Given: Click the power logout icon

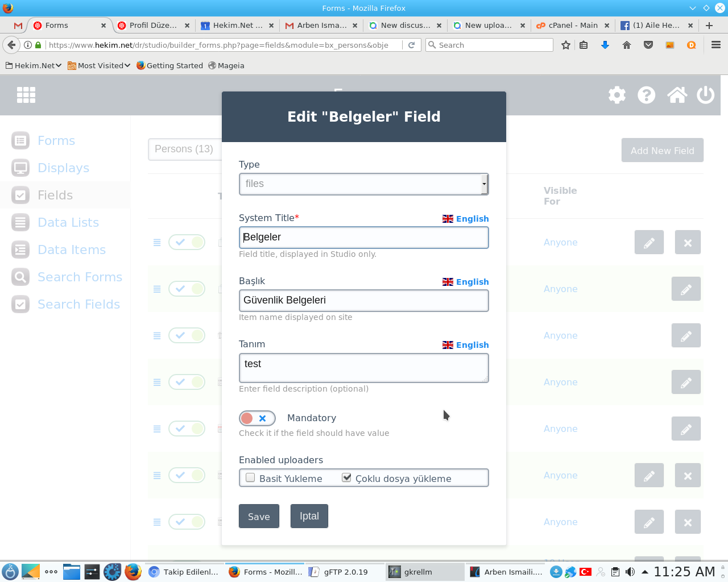Looking at the screenshot, I should (705, 95).
